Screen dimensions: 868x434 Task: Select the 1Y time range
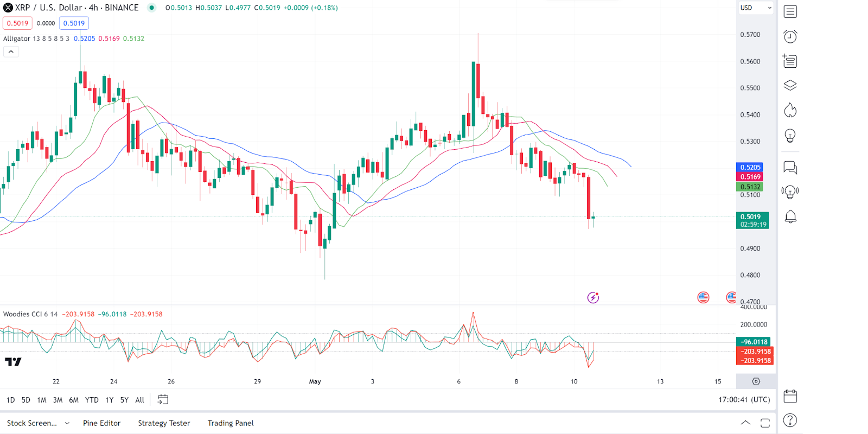[x=109, y=400]
